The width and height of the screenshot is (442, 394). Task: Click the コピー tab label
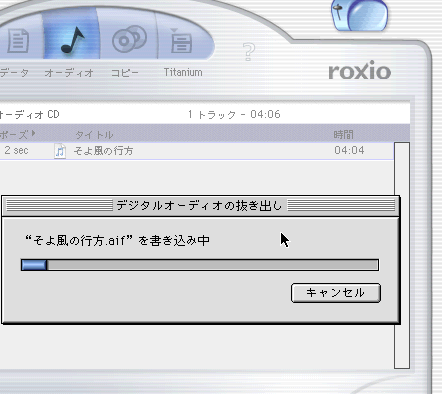(x=124, y=73)
